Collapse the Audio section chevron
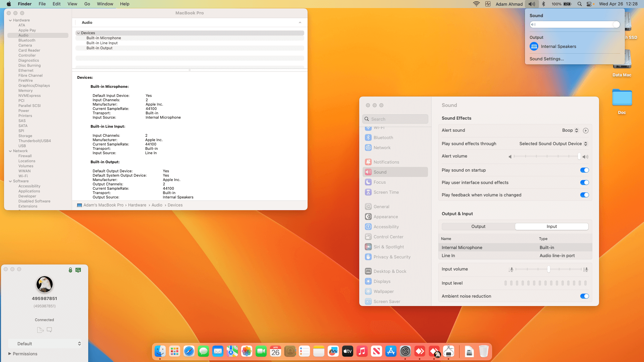Image resolution: width=644 pixels, height=362 pixels. click(300, 22)
